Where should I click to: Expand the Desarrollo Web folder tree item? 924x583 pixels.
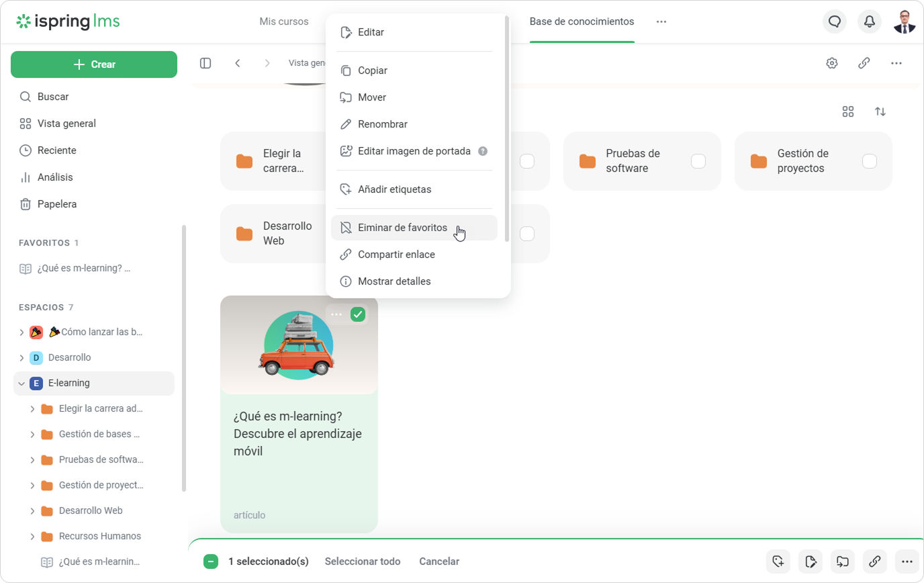[x=32, y=511]
